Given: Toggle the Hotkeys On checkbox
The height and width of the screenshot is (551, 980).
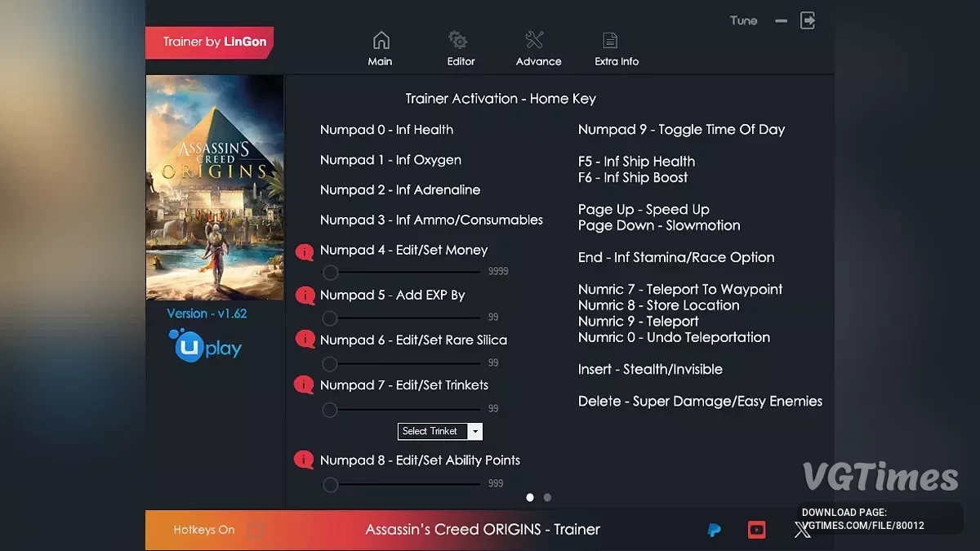Looking at the screenshot, I should coord(256,531).
